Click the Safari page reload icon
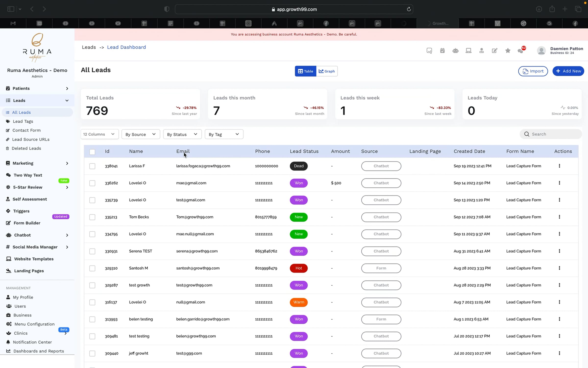This screenshot has width=588, height=368. click(409, 9)
